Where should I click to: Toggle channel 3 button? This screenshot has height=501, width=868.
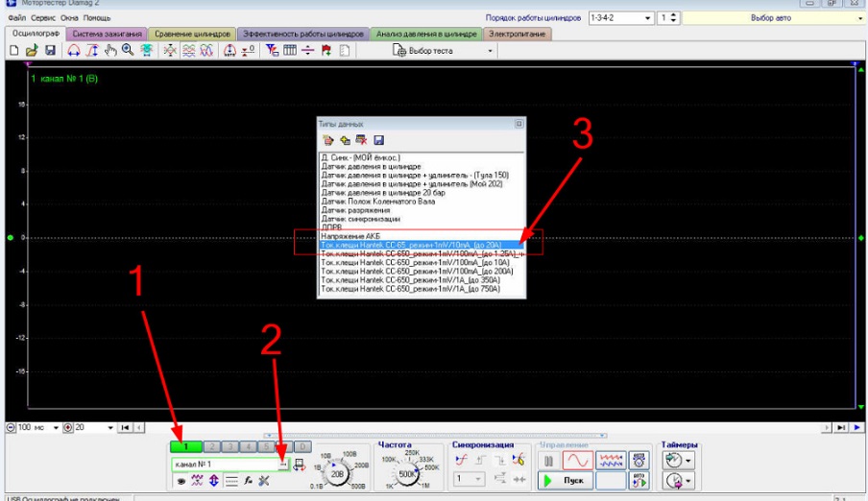[230, 446]
